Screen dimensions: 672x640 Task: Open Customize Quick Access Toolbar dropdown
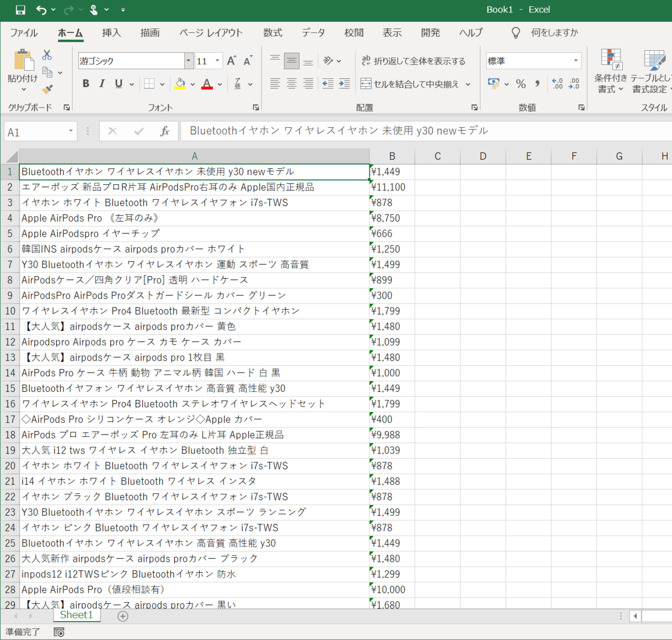(123, 10)
